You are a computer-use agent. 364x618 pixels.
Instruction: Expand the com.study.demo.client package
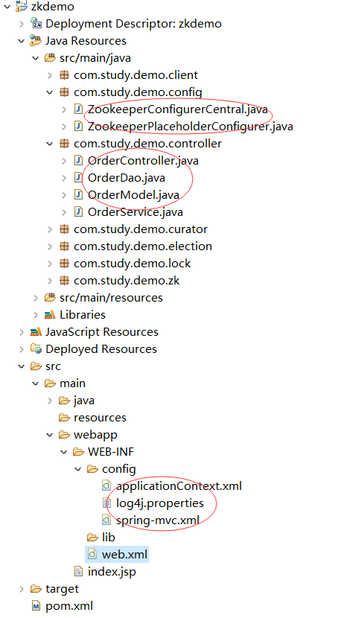point(50,75)
